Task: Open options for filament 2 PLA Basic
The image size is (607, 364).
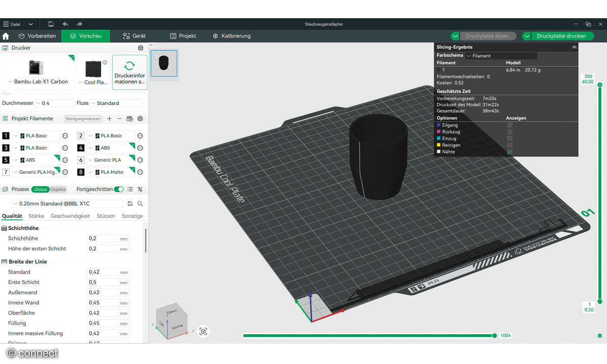Action: coord(140,135)
